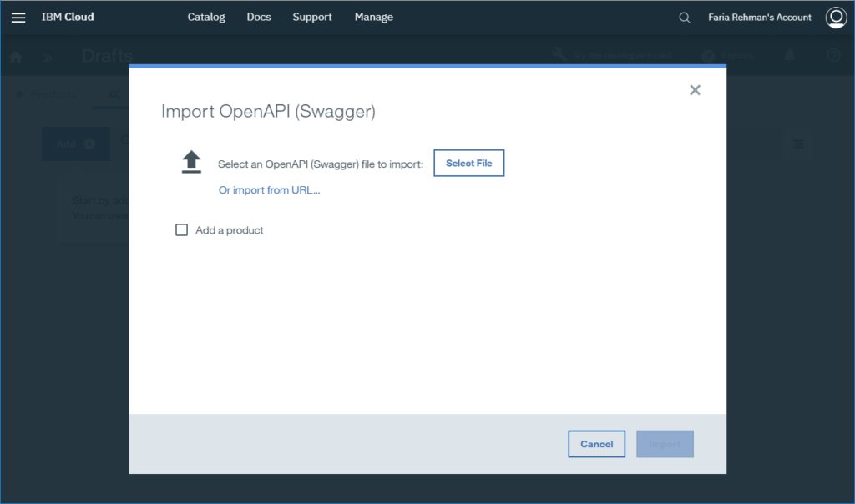Click the filter icon beside the search area

point(798,143)
